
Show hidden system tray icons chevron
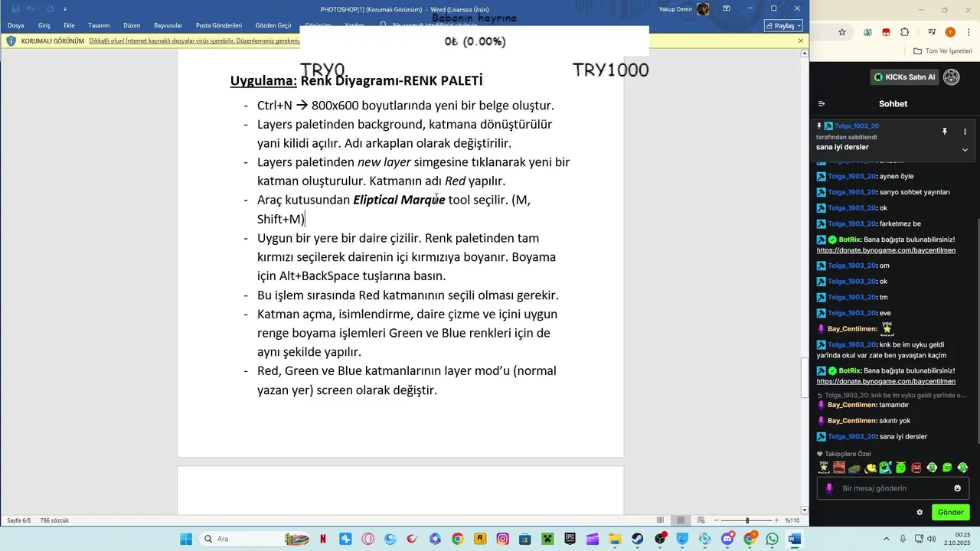pyautogui.click(x=887, y=539)
